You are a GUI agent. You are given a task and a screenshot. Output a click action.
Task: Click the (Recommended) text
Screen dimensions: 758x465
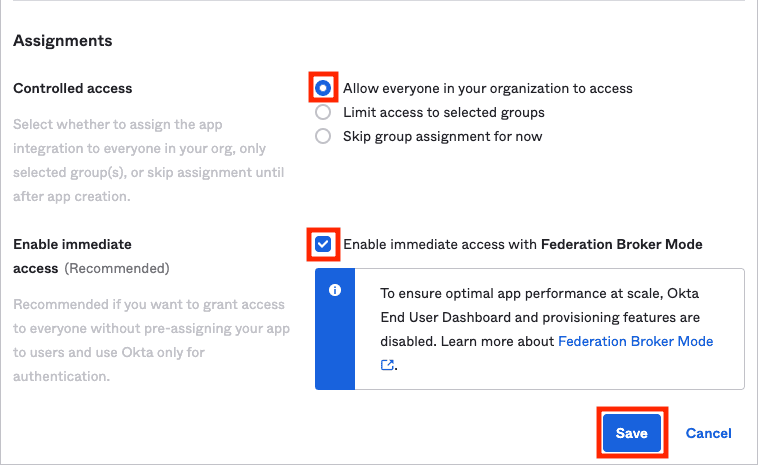point(117,268)
